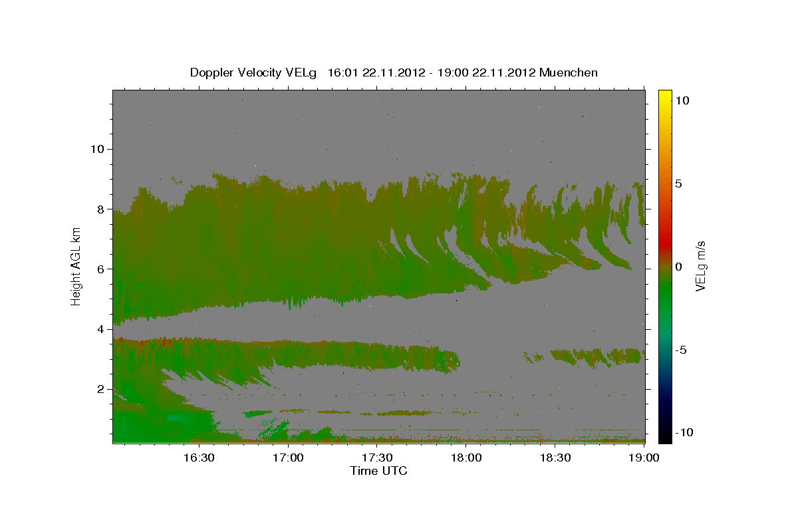Image resolution: width=798 pixels, height=532 pixels.
Task: Click the '16:30' time axis label
Action: (x=198, y=458)
